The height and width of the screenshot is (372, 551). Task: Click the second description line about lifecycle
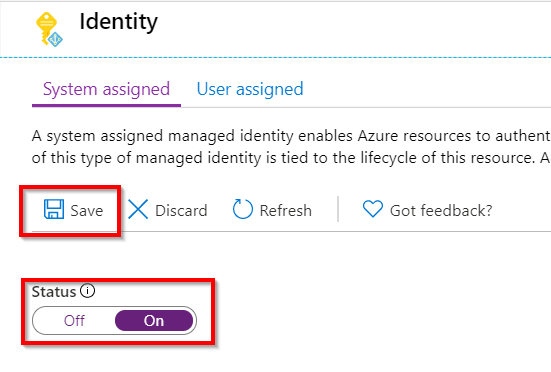291,158
